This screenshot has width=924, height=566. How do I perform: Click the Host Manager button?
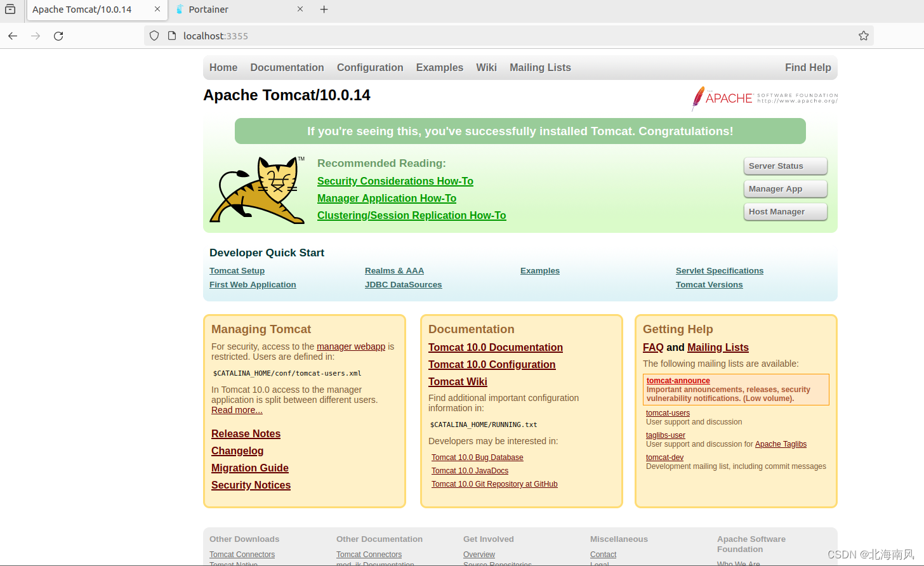click(x=785, y=211)
